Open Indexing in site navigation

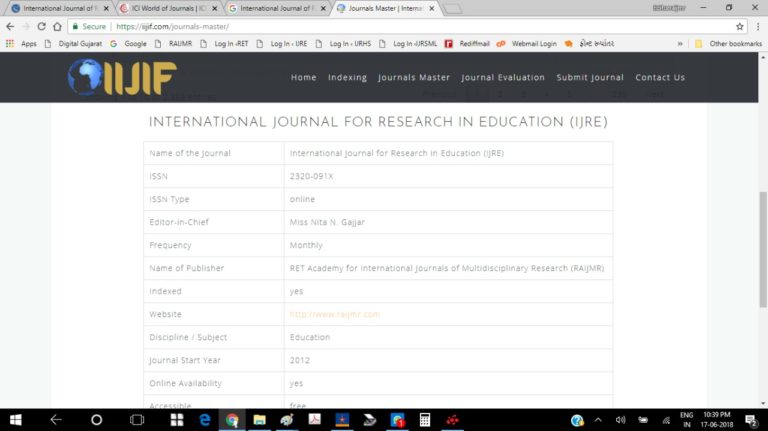tap(347, 77)
